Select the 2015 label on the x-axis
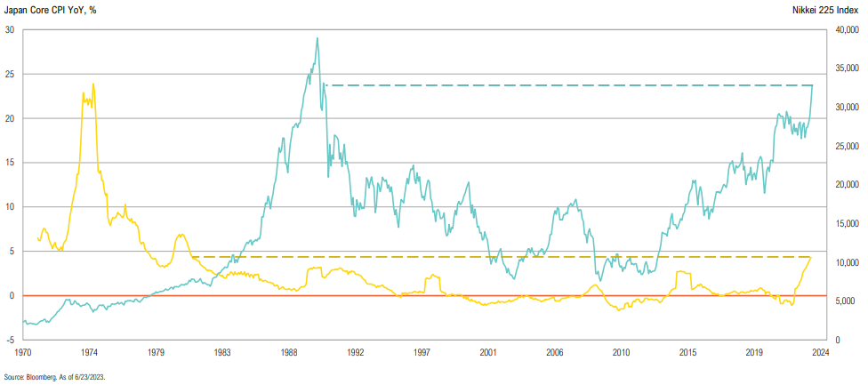The width and height of the screenshot is (868, 385). 688,353
